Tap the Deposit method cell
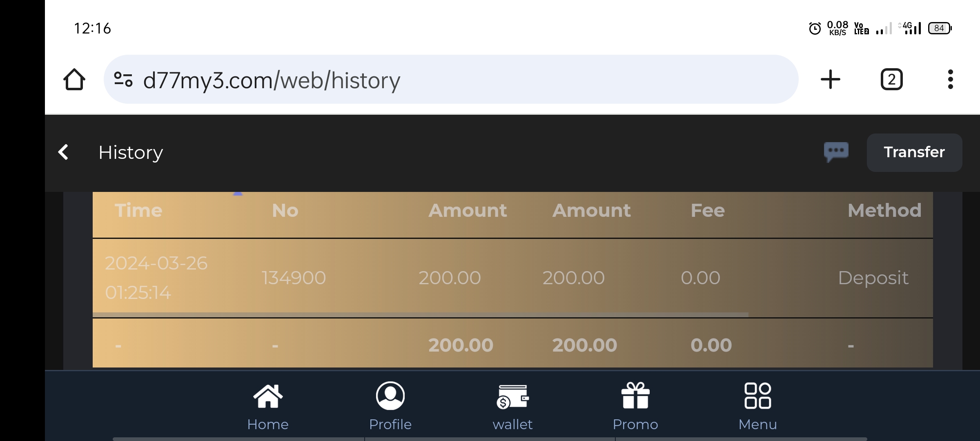 pyautogui.click(x=873, y=278)
